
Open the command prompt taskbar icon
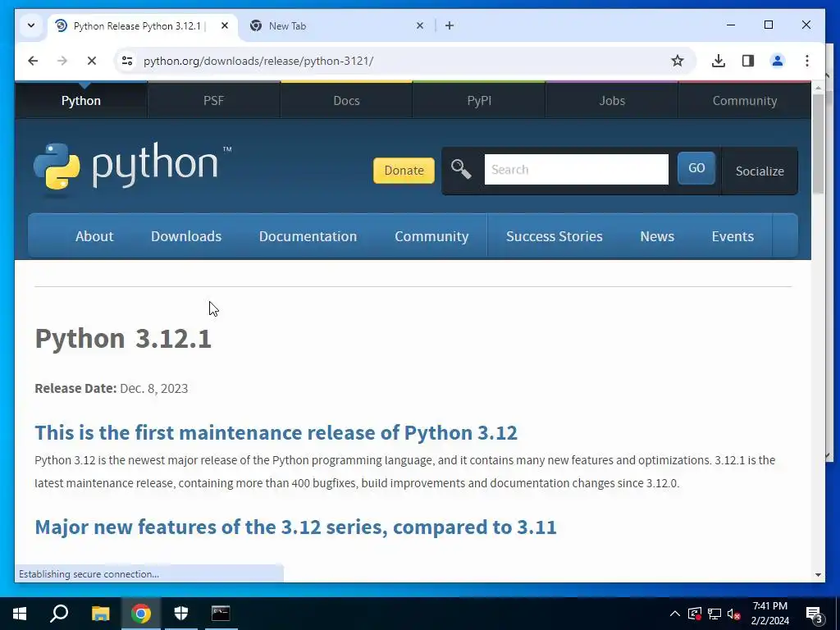(x=221, y=614)
